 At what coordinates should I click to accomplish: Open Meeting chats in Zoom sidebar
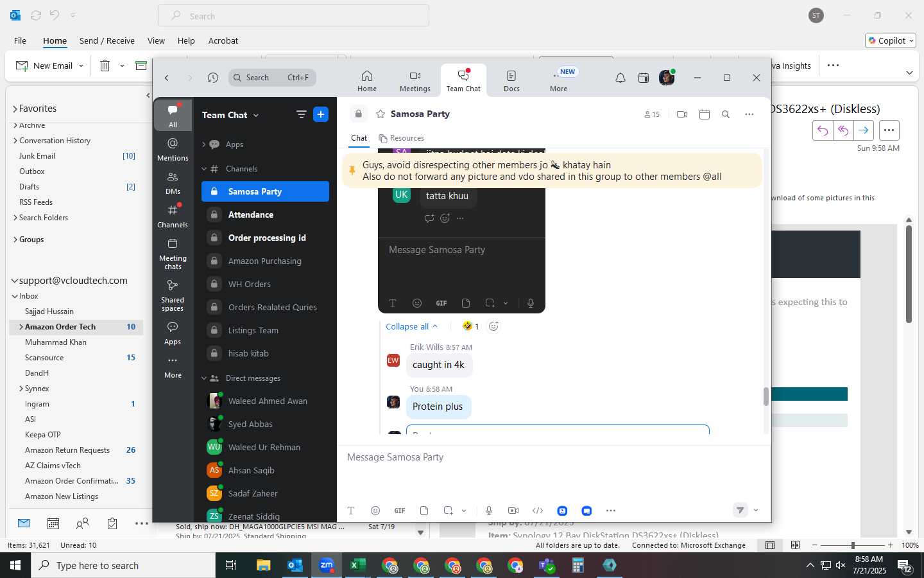pyautogui.click(x=173, y=254)
